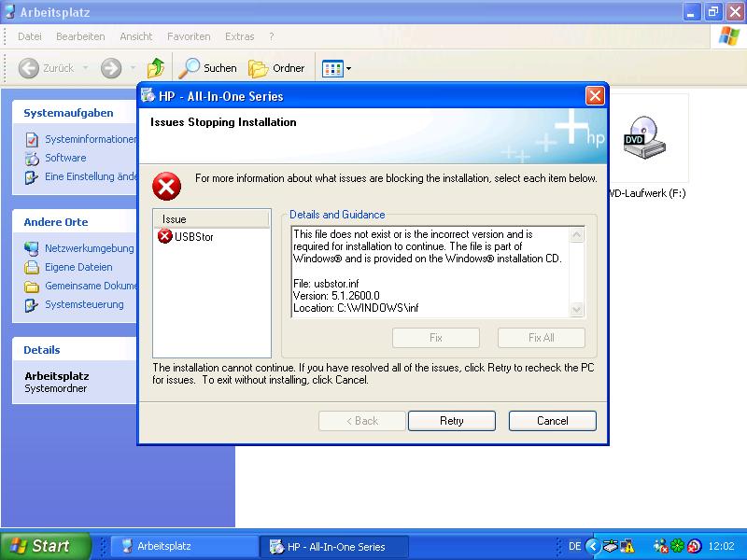Click the DE language indicator in taskbar

pyautogui.click(x=575, y=546)
